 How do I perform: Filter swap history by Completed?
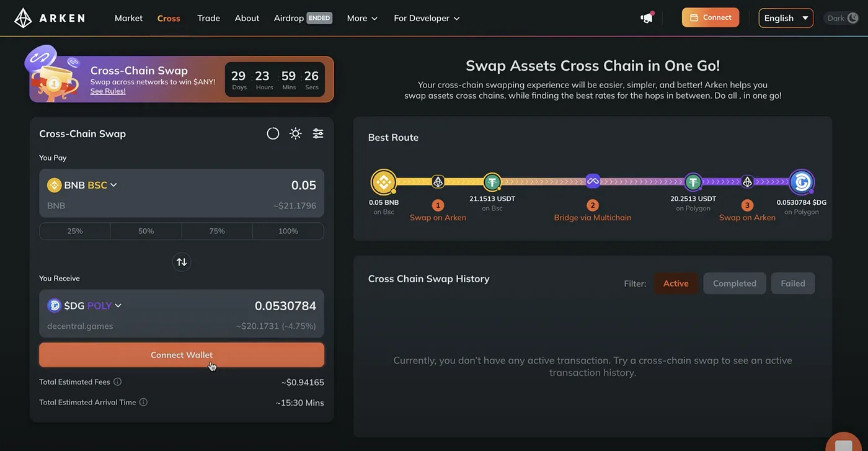(735, 284)
